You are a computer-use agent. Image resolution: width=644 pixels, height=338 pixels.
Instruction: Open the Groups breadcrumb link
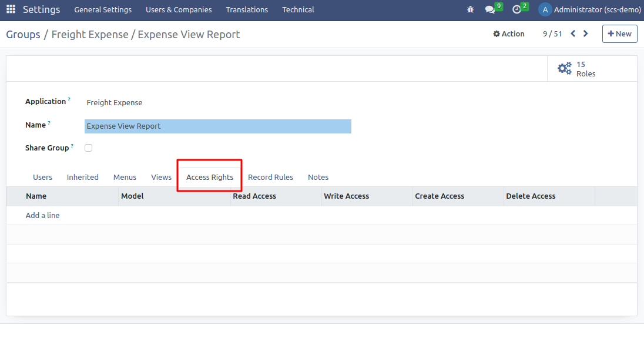[23, 35]
